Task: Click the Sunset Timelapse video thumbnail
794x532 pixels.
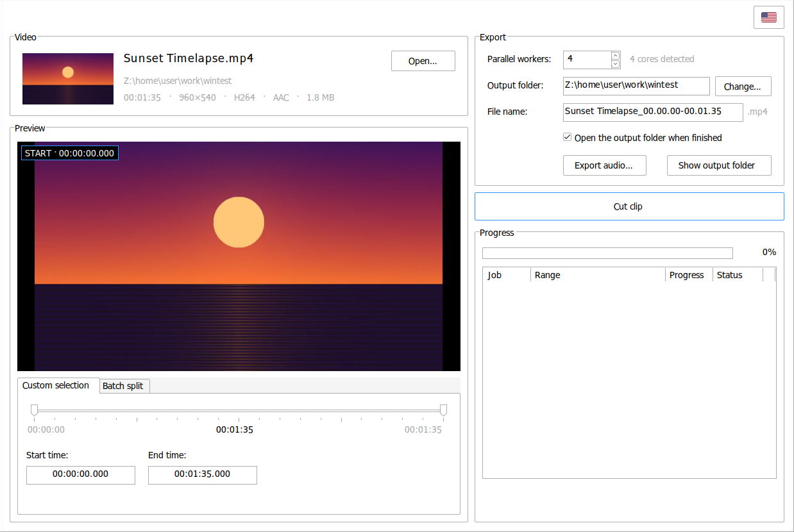Action: [x=68, y=79]
